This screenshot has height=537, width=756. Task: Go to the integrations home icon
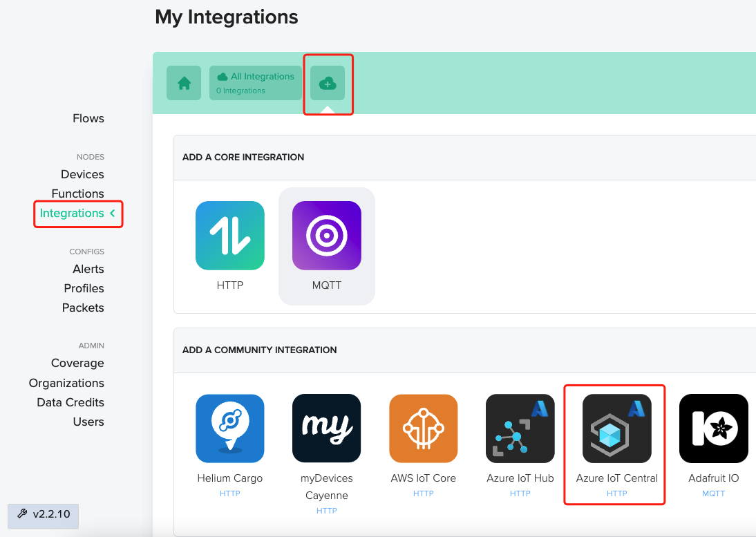pos(184,83)
